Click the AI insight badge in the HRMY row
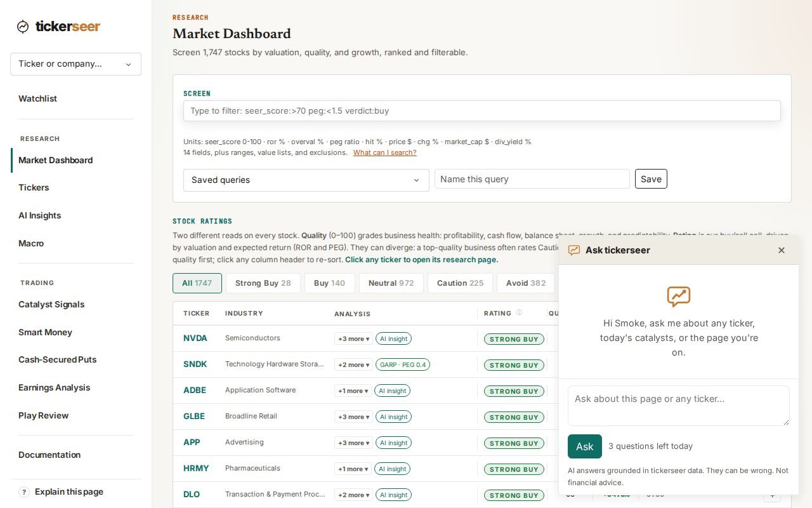Image resolution: width=812 pixels, height=508 pixels. click(392, 469)
